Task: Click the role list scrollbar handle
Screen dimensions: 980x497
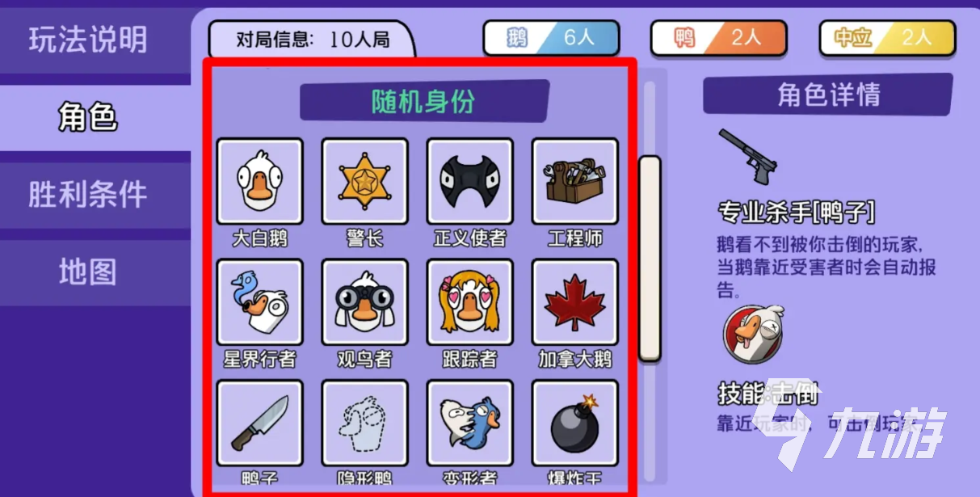Action: pos(650,258)
